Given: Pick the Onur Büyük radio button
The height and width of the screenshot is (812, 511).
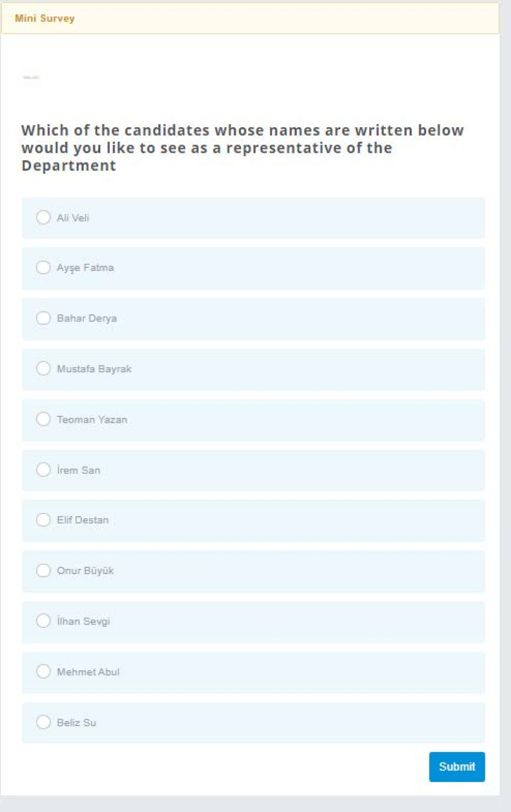Looking at the screenshot, I should [43, 570].
